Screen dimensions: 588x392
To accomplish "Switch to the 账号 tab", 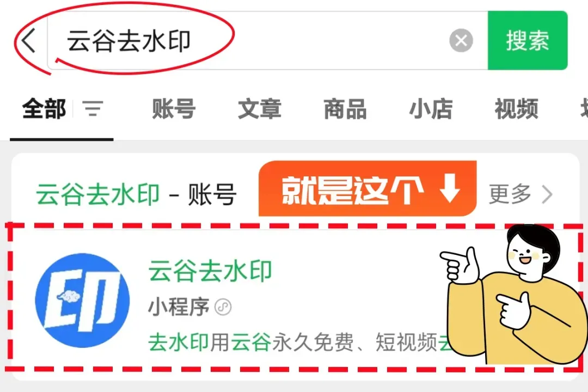I will click(174, 109).
